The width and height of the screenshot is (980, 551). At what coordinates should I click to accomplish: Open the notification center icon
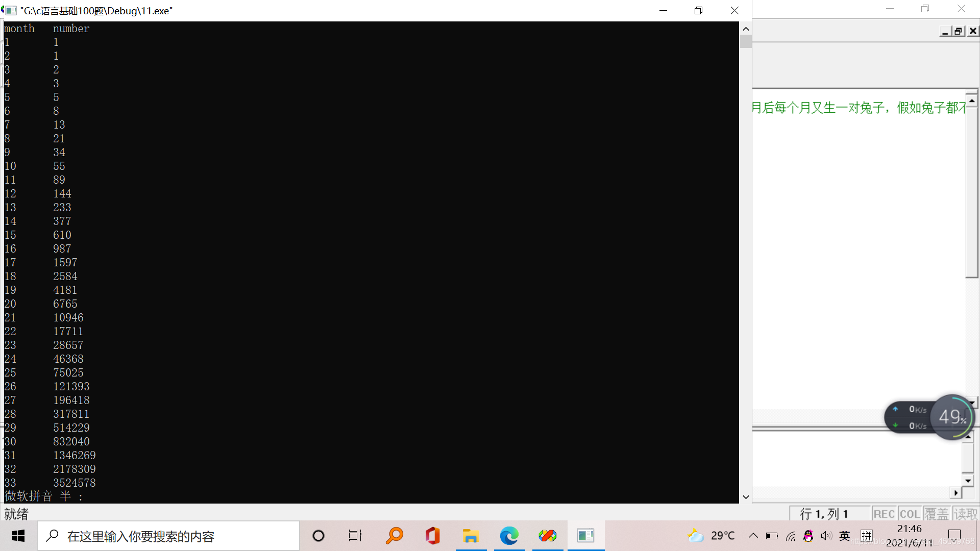click(x=954, y=536)
